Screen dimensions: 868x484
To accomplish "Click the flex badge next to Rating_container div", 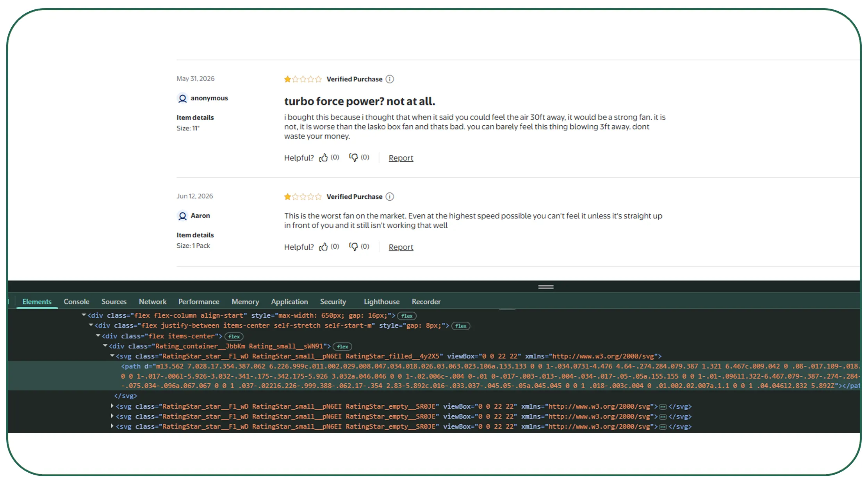I will (342, 347).
